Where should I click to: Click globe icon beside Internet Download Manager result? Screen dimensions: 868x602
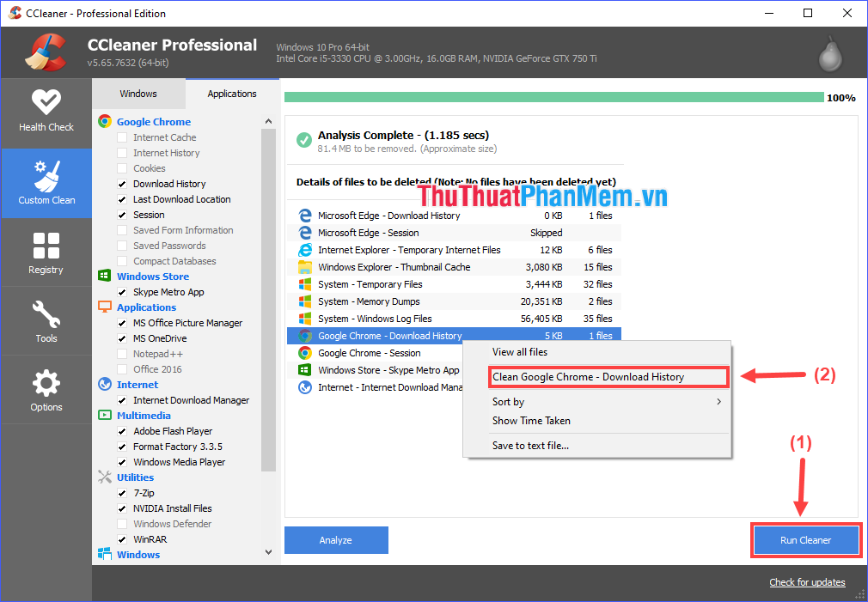click(305, 386)
